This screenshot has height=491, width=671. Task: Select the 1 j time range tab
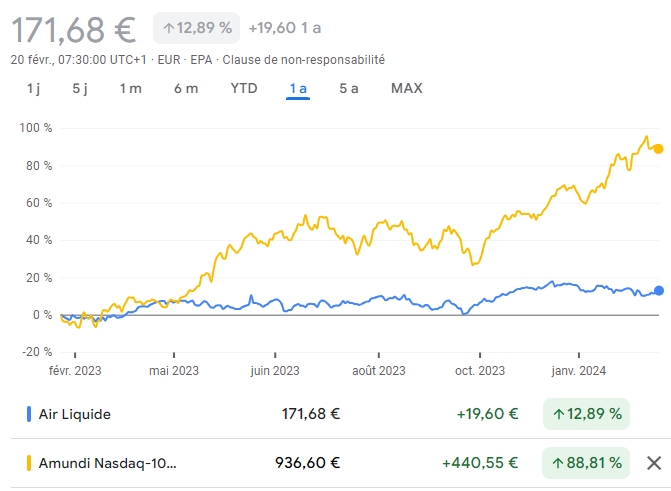pos(33,88)
